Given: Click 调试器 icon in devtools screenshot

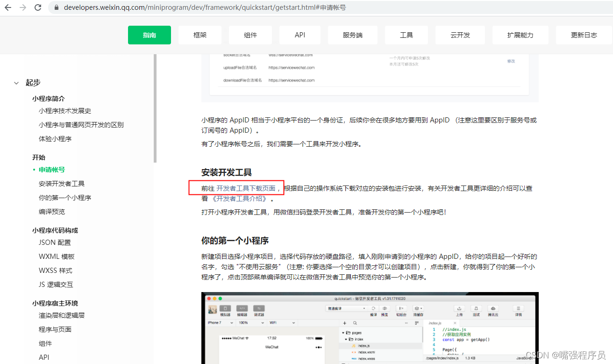Looking at the screenshot, I should [x=258, y=309].
